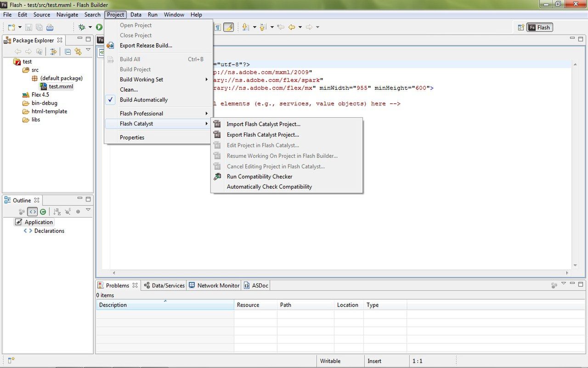
Task: Click the Last Edit Location icon
Action: pyautogui.click(x=281, y=27)
